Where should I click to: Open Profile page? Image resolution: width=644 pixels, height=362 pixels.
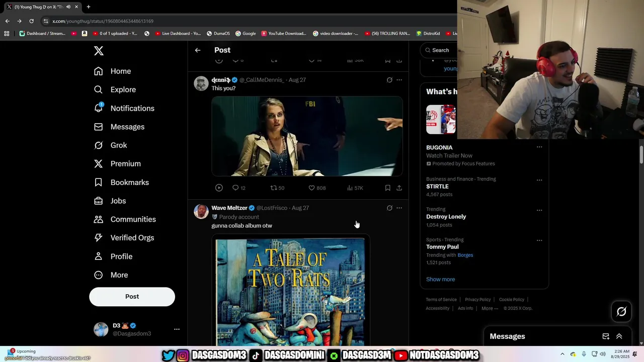[x=113, y=256]
